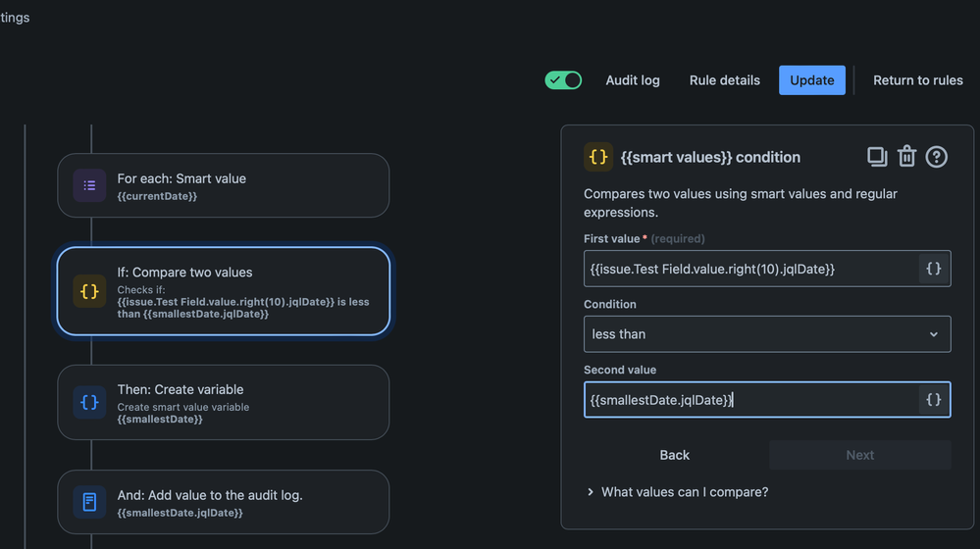Click the '{{smart values}} condition' heading
This screenshot has height=549, width=980.
[x=710, y=157]
